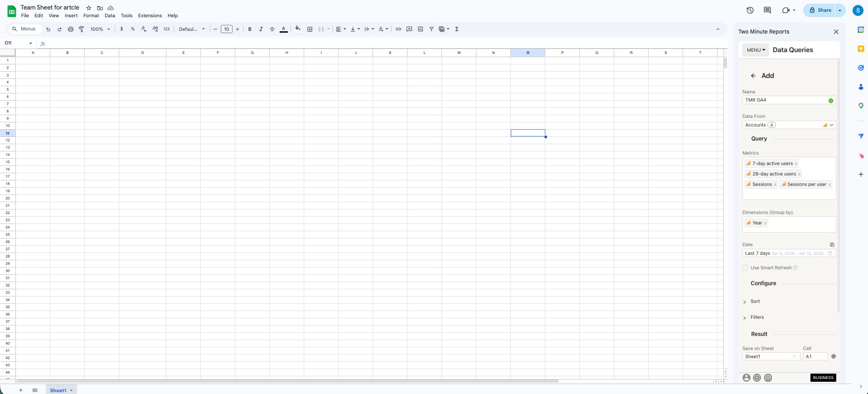Open Google Calendar side panel

861,30
